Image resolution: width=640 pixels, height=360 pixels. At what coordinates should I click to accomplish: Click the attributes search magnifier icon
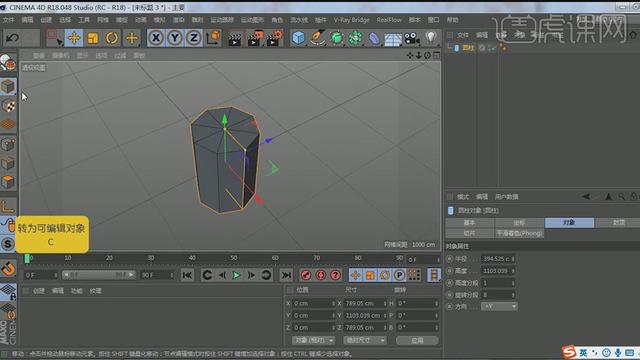[621, 196]
